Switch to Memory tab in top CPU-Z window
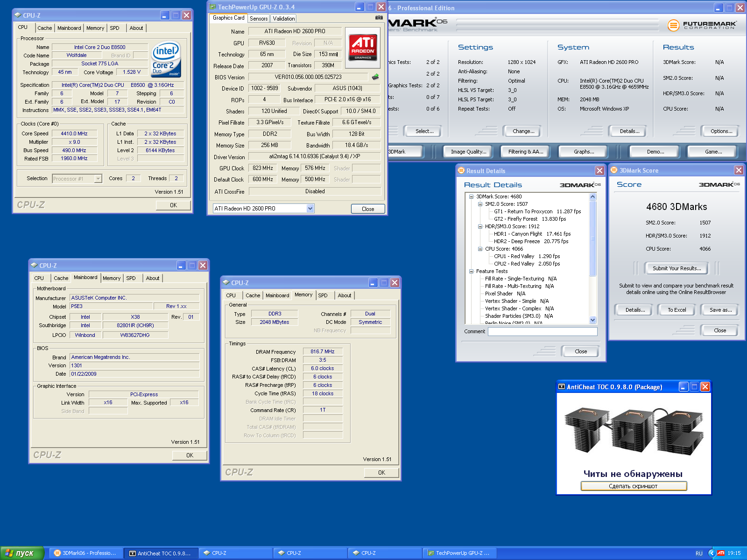Screen dimensions: 747x560 pyautogui.click(x=95, y=28)
